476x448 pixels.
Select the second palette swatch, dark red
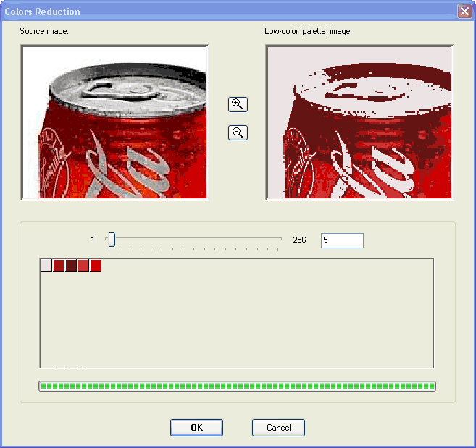point(59,266)
